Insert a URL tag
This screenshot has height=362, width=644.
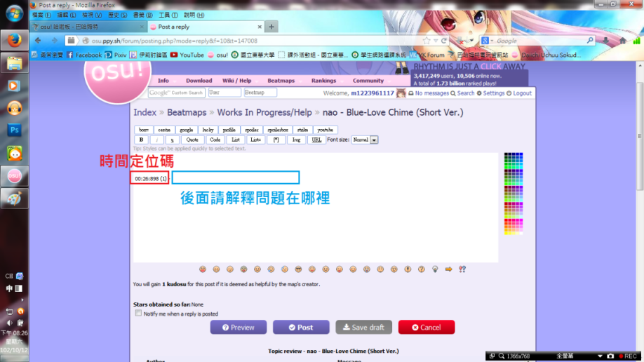pos(316,140)
